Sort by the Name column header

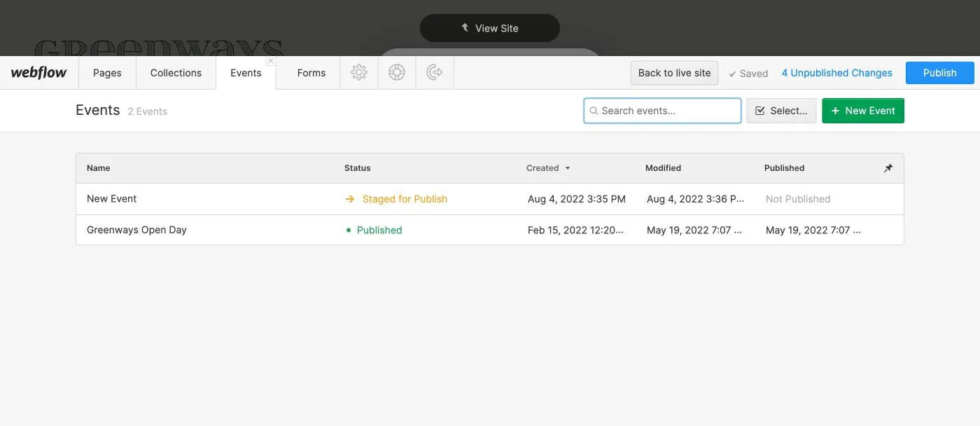[99, 168]
